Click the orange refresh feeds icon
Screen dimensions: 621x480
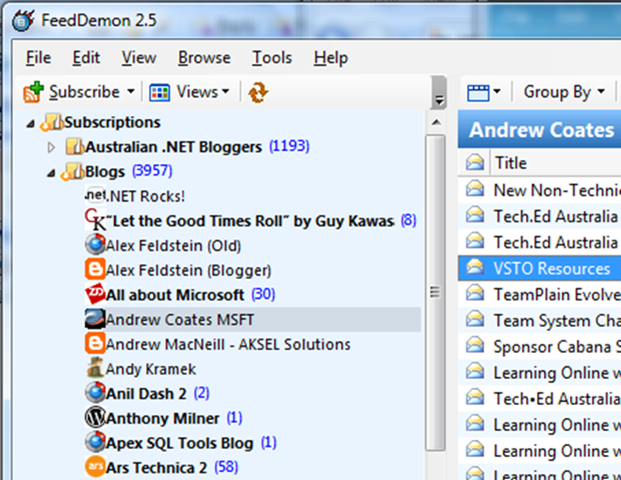coord(258,92)
